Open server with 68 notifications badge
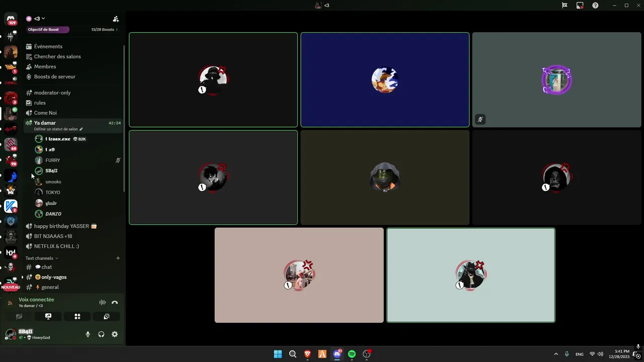 tap(11, 145)
